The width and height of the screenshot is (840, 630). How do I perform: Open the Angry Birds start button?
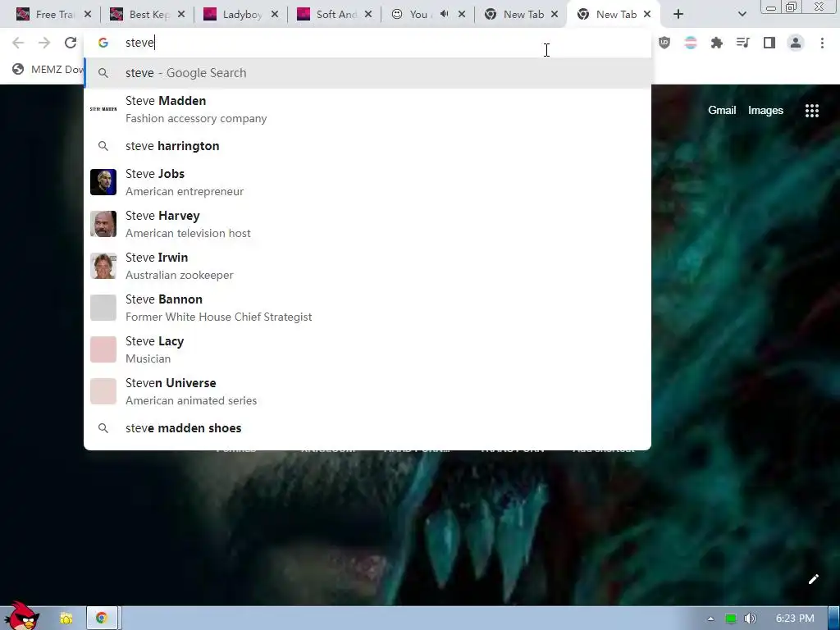point(22,616)
